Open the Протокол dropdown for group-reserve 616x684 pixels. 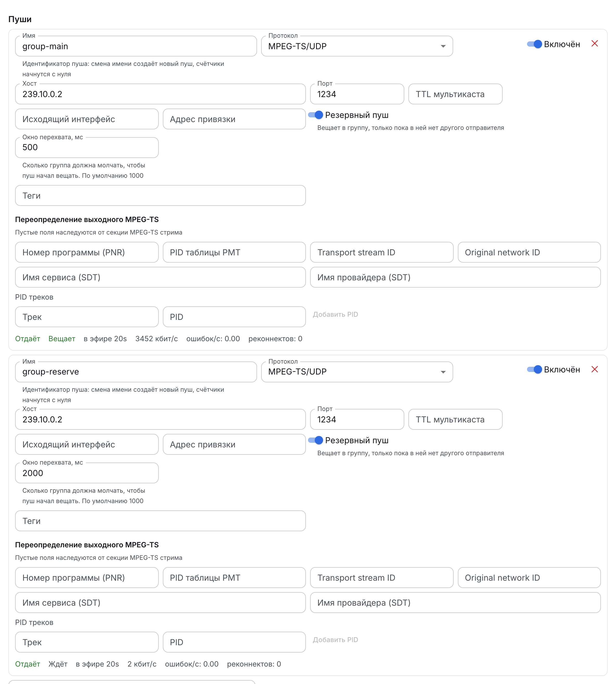click(357, 372)
